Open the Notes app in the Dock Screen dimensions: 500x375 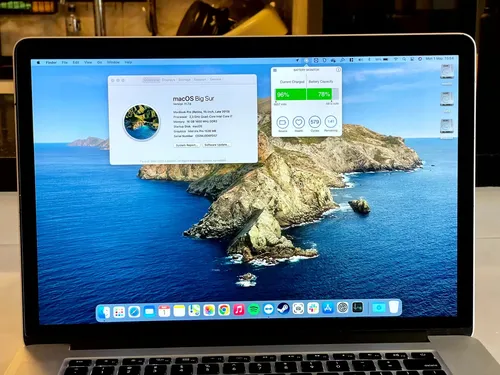[179, 311]
